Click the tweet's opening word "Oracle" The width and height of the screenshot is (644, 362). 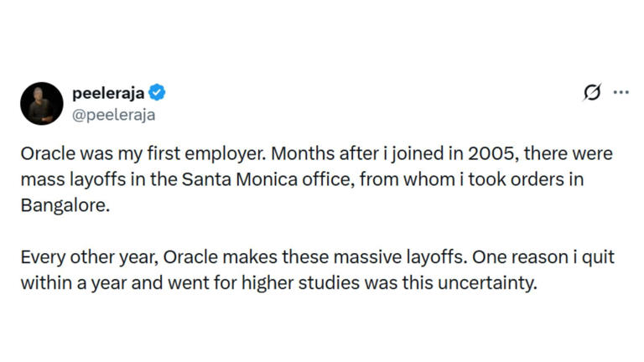coord(46,156)
